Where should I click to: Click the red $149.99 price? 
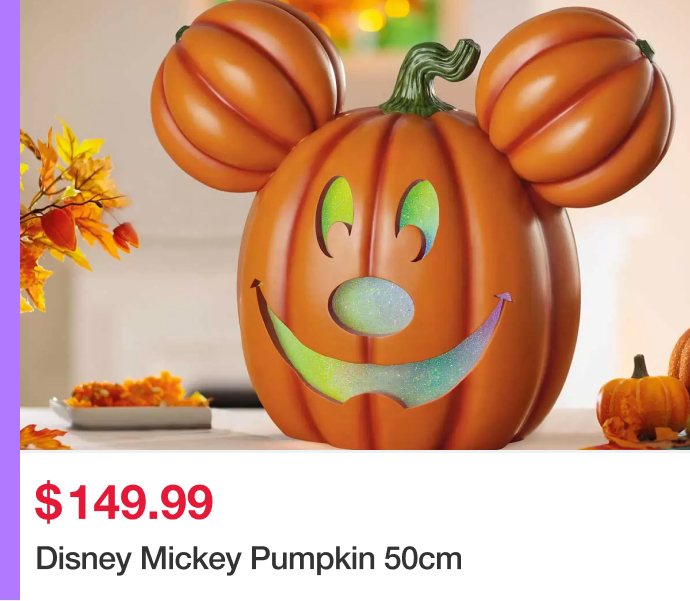coord(124,502)
